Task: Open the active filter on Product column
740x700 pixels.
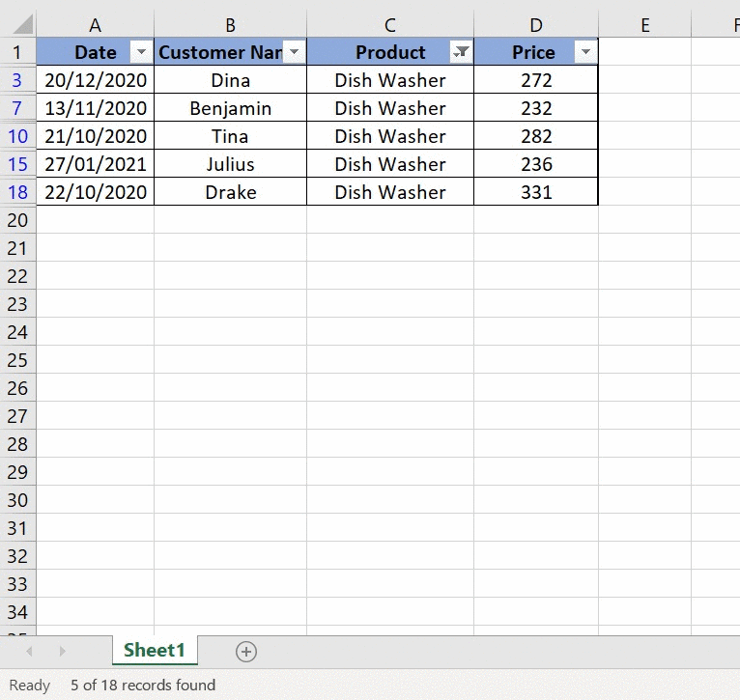Action: click(x=462, y=52)
